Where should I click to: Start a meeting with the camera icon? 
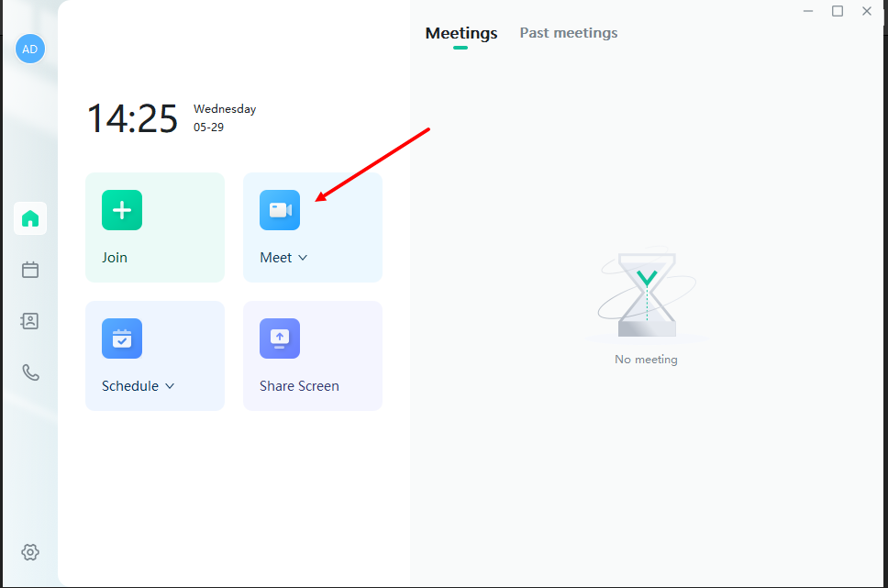[x=280, y=210]
